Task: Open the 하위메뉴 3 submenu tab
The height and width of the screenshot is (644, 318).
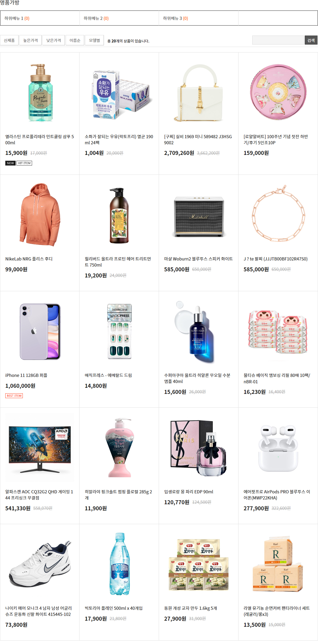Action: [x=198, y=18]
